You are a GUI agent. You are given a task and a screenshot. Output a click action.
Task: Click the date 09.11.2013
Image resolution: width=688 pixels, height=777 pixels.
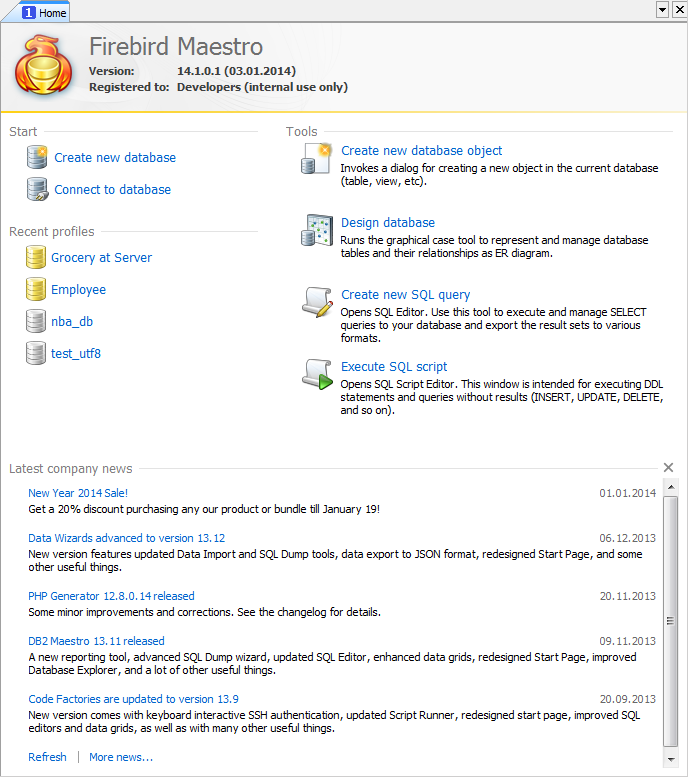click(628, 641)
